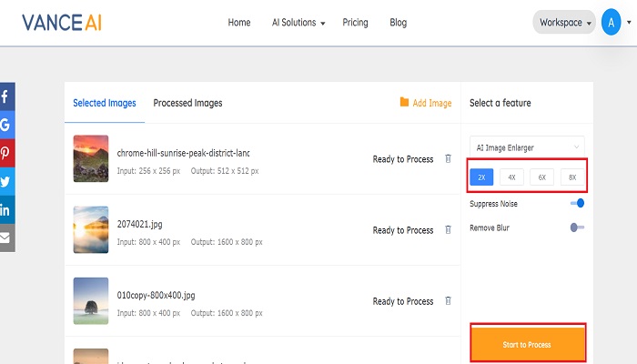Open the Workspace dropdown
637x364 pixels.
click(564, 23)
